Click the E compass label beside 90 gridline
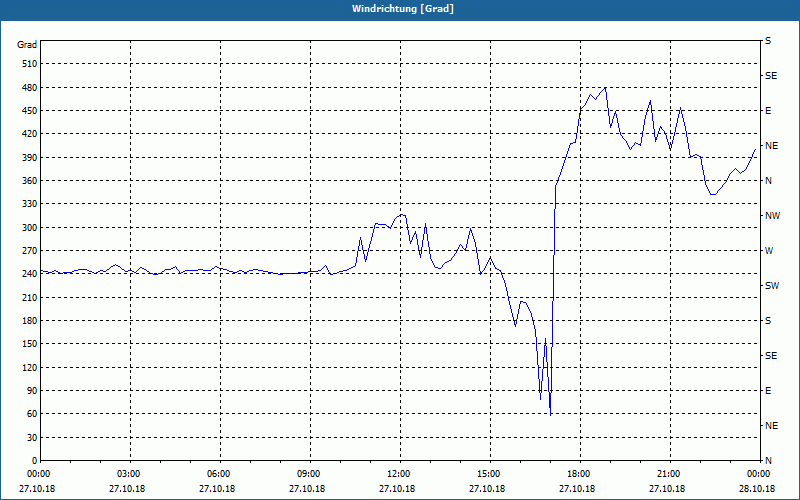 coord(768,391)
